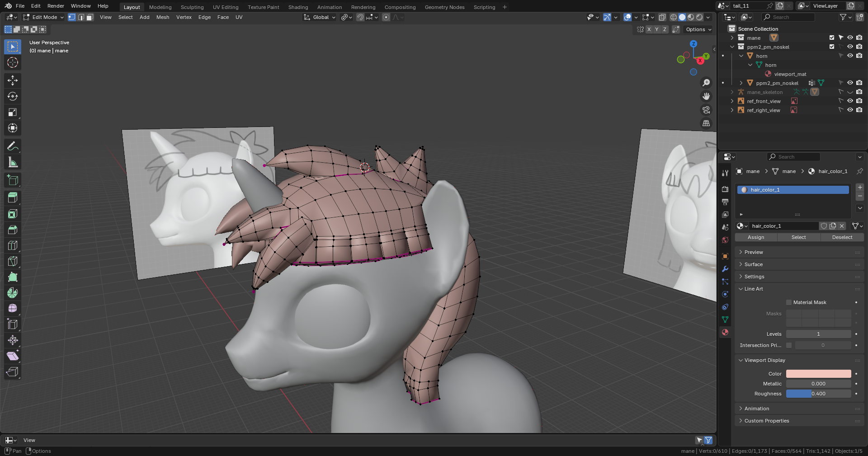Click the Assign button
The width and height of the screenshot is (868, 456).
[x=756, y=237]
